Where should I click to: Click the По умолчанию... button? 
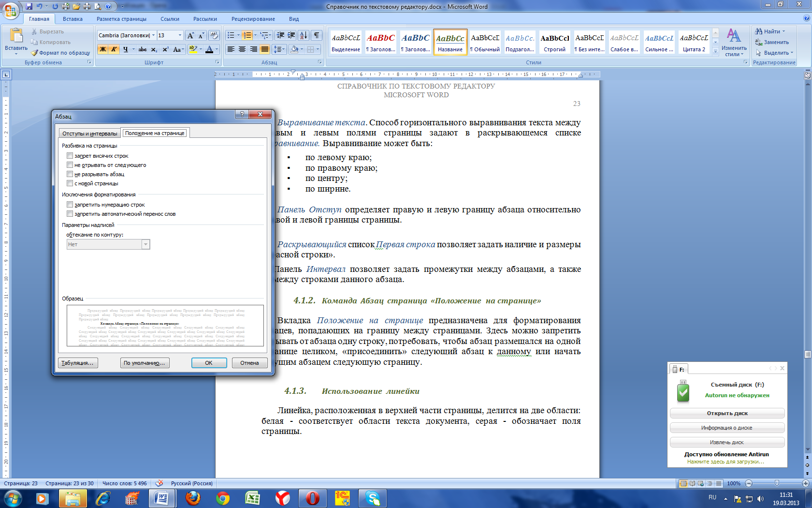(x=145, y=363)
